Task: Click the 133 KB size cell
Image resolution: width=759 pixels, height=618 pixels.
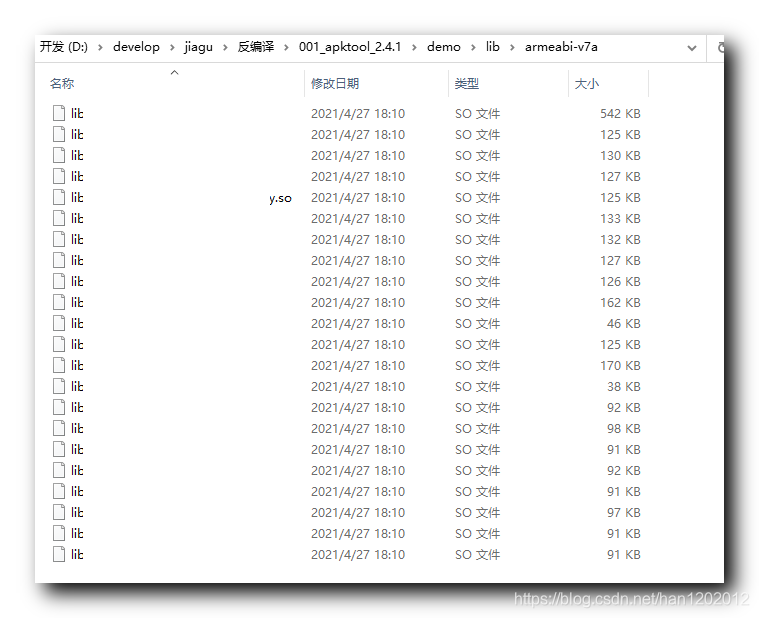Action: 620,219
